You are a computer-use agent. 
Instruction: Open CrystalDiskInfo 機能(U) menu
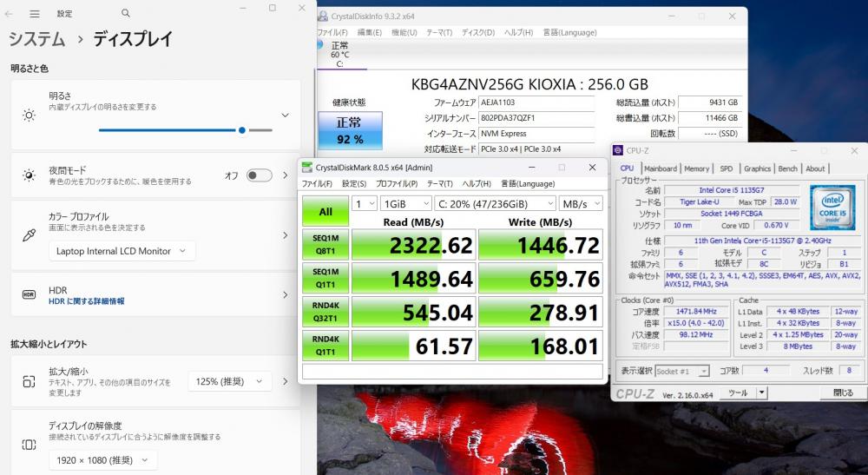pyautogui.click(x=404, y=33)
